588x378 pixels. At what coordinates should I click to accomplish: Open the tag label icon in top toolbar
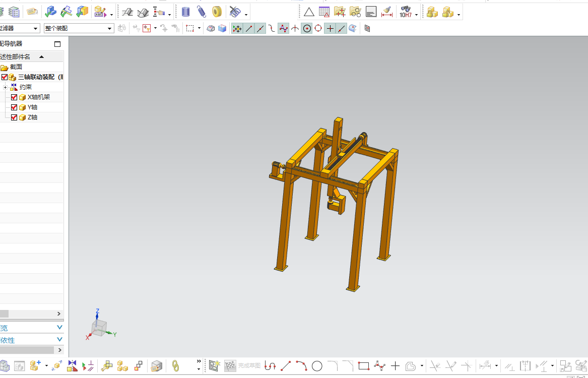[32, 12]
